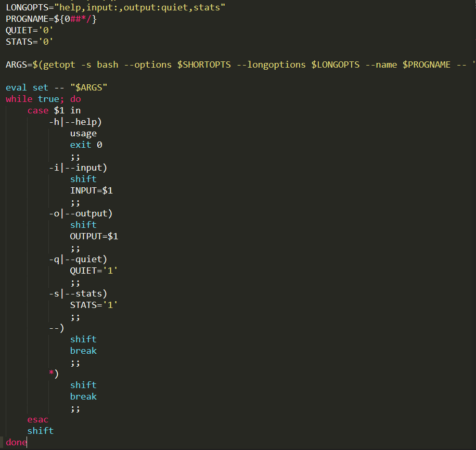Image resolution: width=476 pixels, height=450 pixels.
Task: Click the 'esac' keyword
Action: point(37,419)
